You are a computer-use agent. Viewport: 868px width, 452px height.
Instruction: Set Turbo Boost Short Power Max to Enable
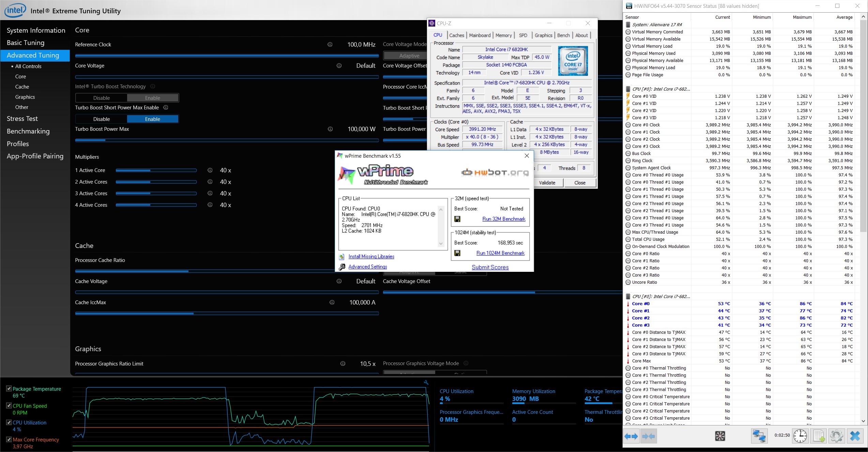pos(153,119)
